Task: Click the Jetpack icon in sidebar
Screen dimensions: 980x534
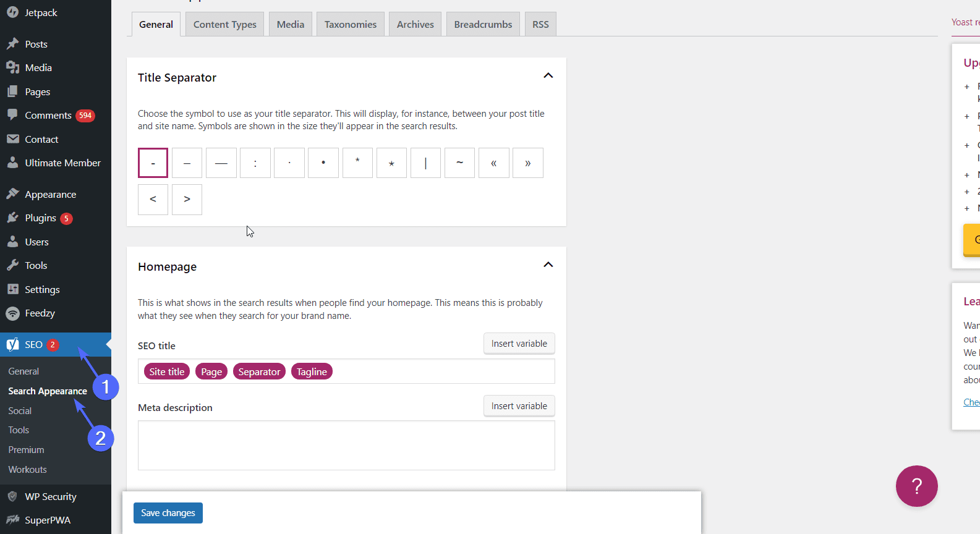Action: coord(12,12)
